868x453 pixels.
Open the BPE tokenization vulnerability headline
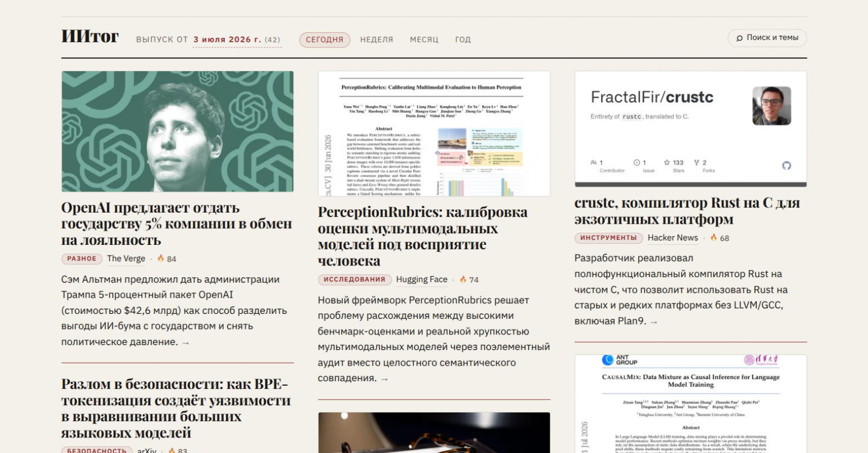[x=176, y=408]
